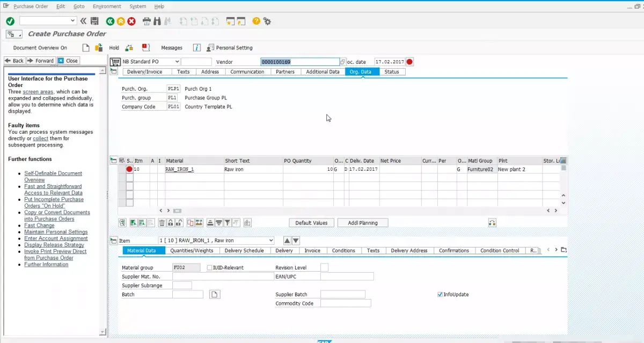Click the Vendor input field

pyautogui.click(x=300, y=62)
